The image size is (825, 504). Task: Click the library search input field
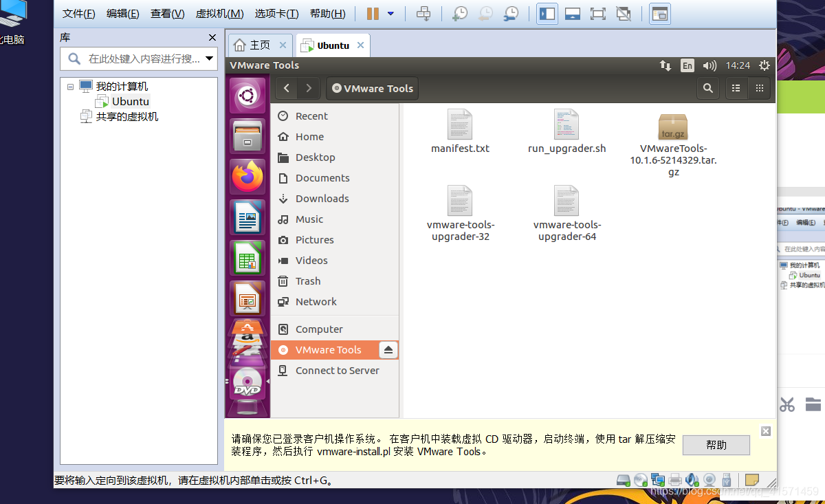(140, 58)
